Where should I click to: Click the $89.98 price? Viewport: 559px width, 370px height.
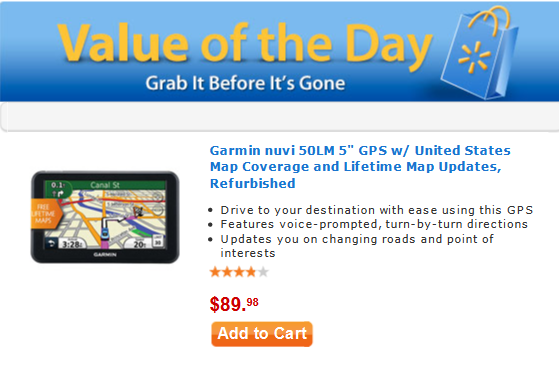(234, 304)
